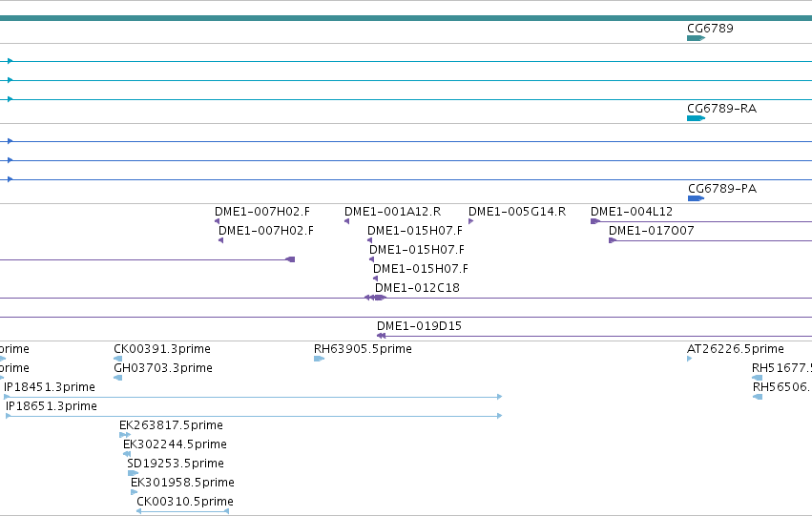The height and width of the screenshot is (516, 812).
Task: Click the IP18651.3prime span line
Action: (x=254, y=416)
